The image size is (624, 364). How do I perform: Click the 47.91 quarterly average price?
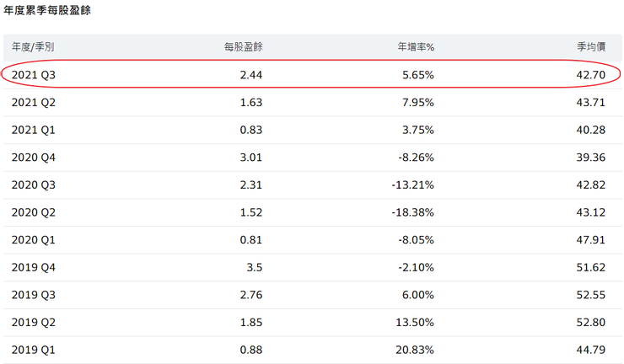592,239
